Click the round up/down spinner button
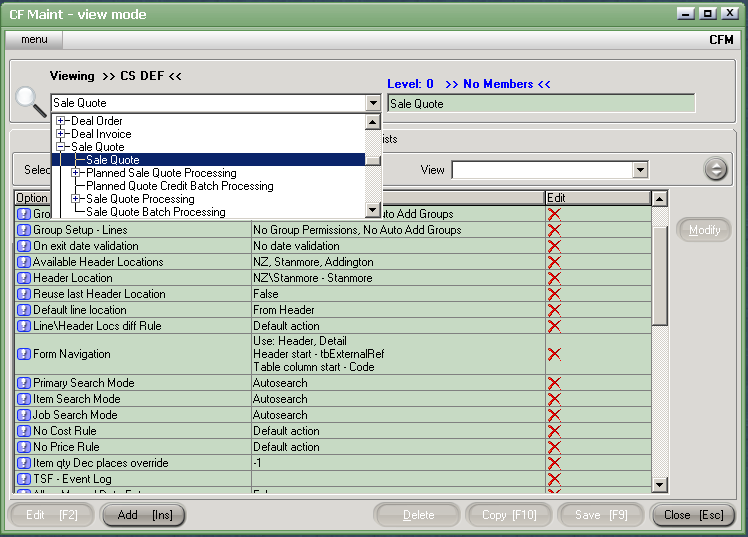 [x=716, y=169]
